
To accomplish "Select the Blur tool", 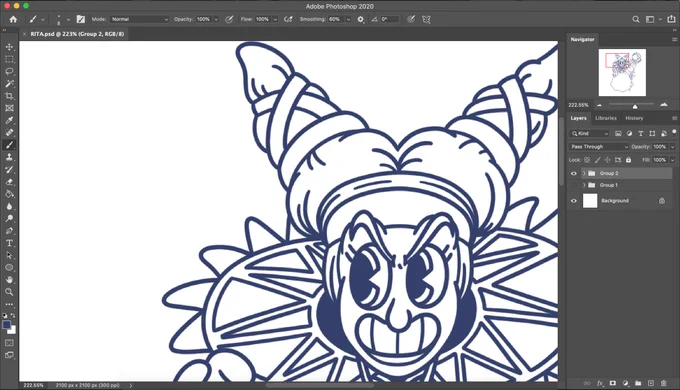I will pyautogui.click(x=9, y=206).
